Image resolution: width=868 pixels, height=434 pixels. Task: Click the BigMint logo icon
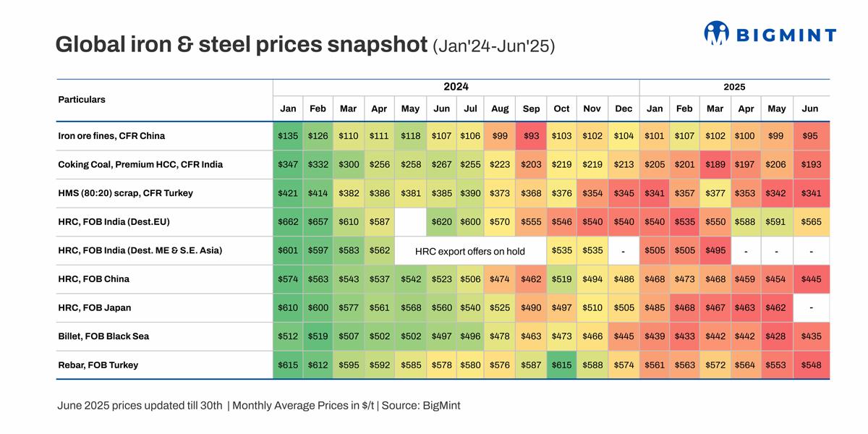tap(716, 33)
